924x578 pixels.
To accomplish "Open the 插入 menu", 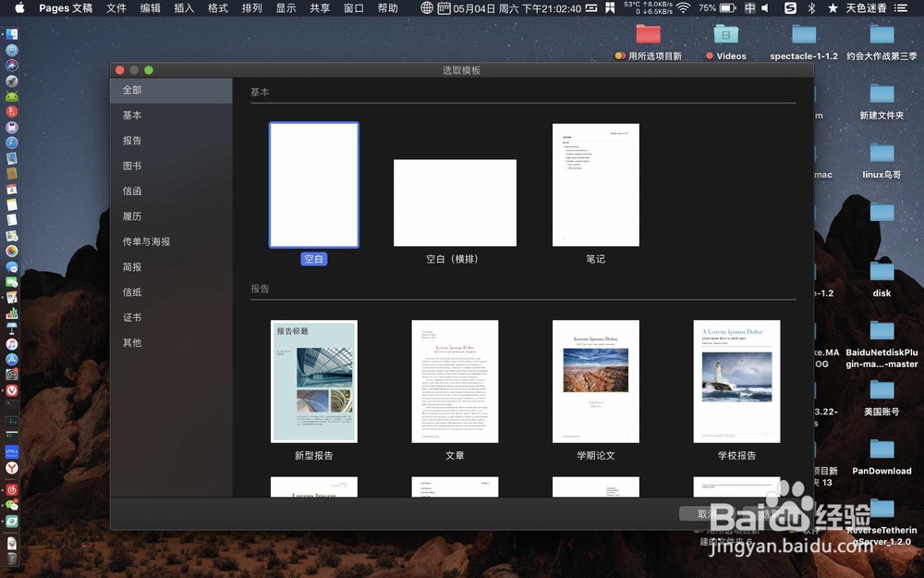I will point(184,8).
